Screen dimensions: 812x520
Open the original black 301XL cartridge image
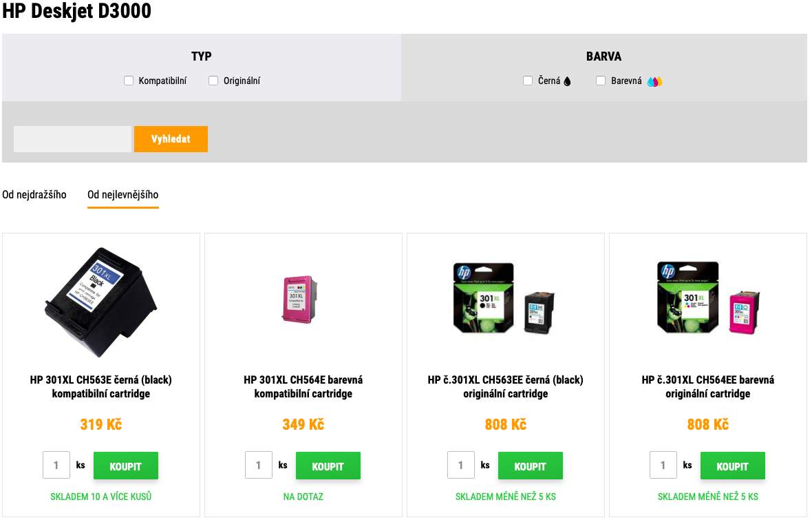(x=505, y=299)
